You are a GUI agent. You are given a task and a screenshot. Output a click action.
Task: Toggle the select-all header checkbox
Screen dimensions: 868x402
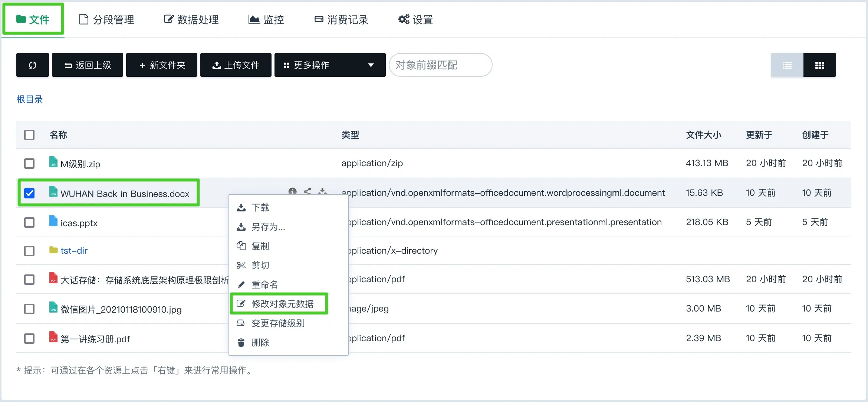[29, 135]
